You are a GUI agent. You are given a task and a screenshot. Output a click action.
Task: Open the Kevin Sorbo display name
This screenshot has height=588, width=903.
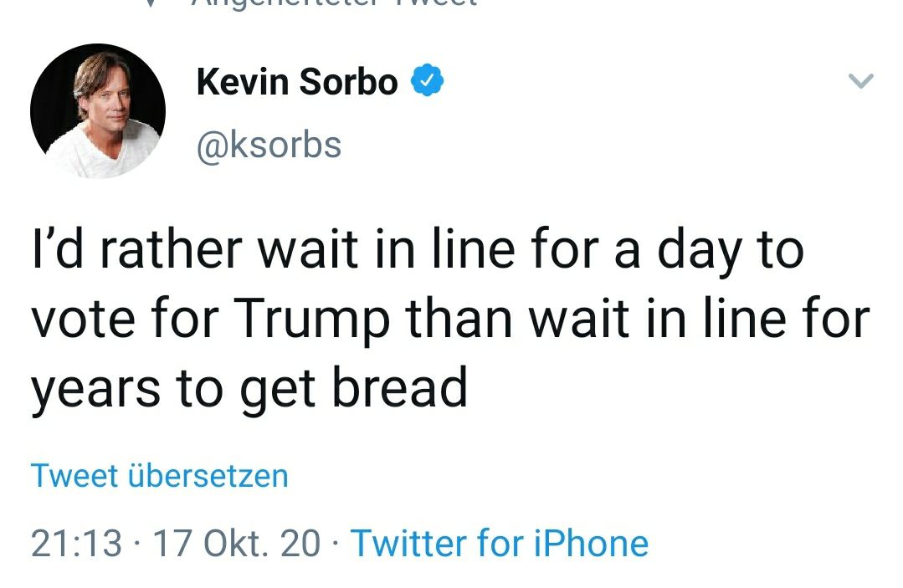[297, 83]
